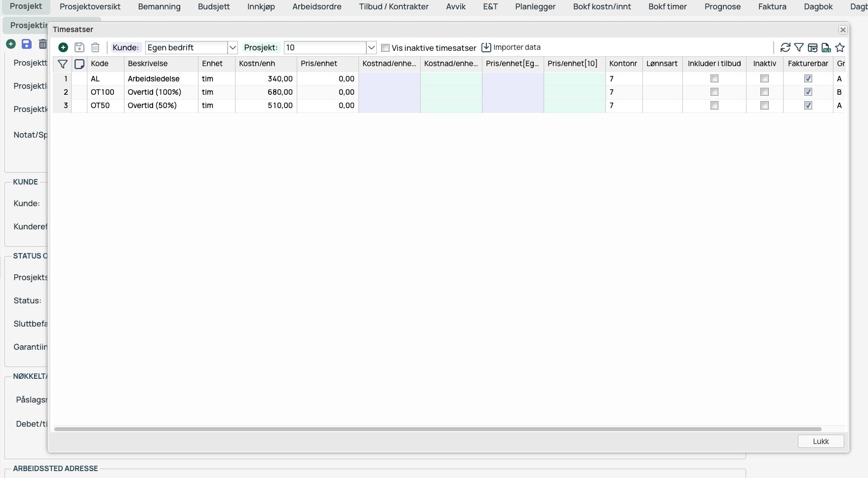This screenshot has width=868, height=478.
Task: Check Inkluder i tilbud for the AL row
Action: click(x=714, y=78)
